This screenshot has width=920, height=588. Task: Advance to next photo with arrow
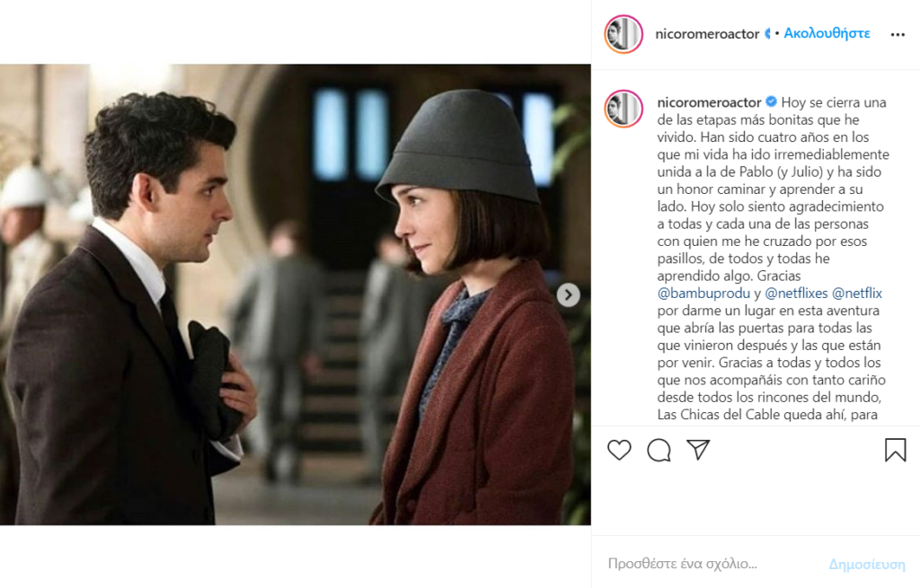pos(568,294)
